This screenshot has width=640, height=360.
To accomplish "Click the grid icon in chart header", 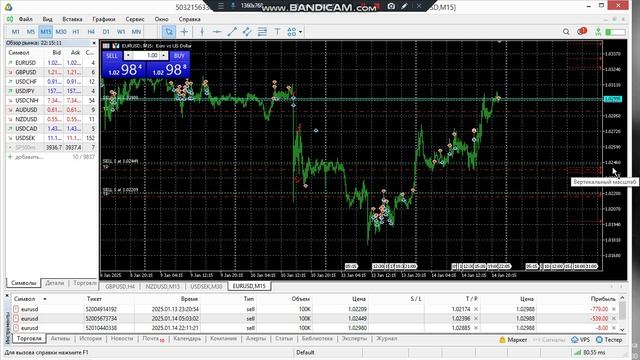I will click(x=106, y=45).
